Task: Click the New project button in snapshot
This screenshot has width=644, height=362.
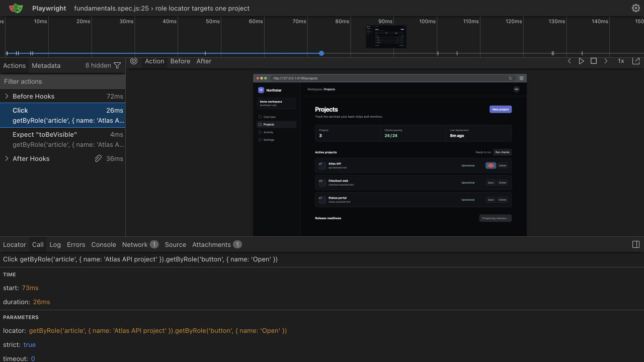Action: point(500,109)
